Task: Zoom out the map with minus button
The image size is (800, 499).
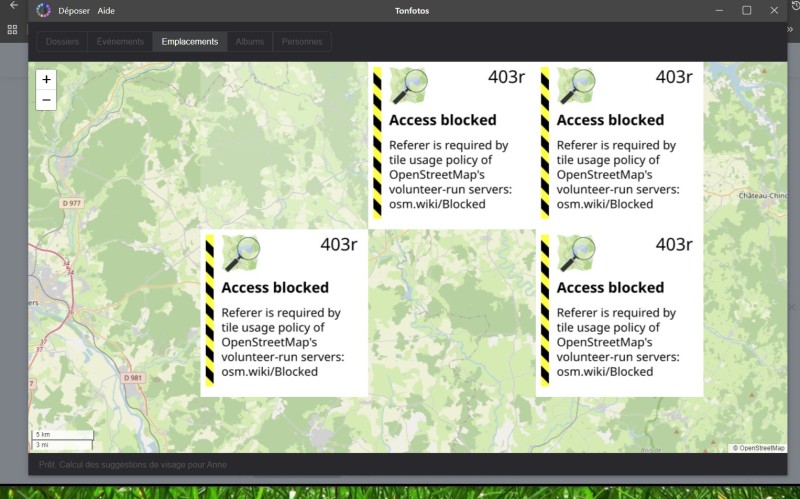Action: tap(46, 100)
